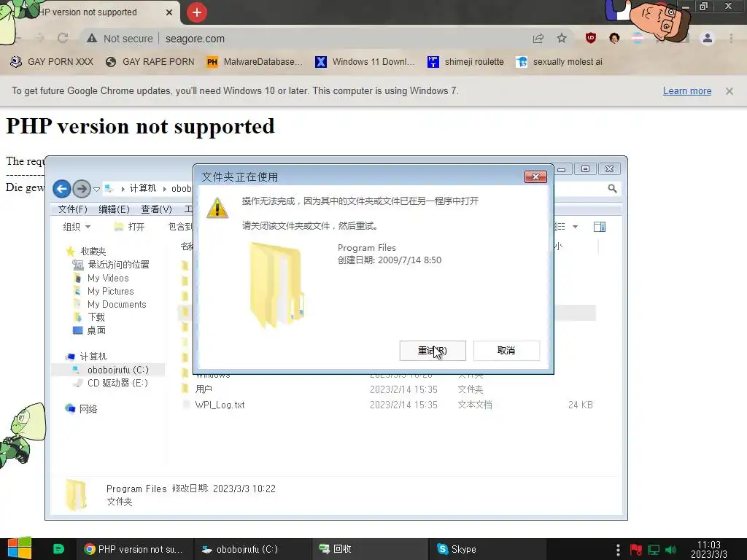Select 最近访问的位置 in navigation pane

pyautogui.click(x=111, y=265)
